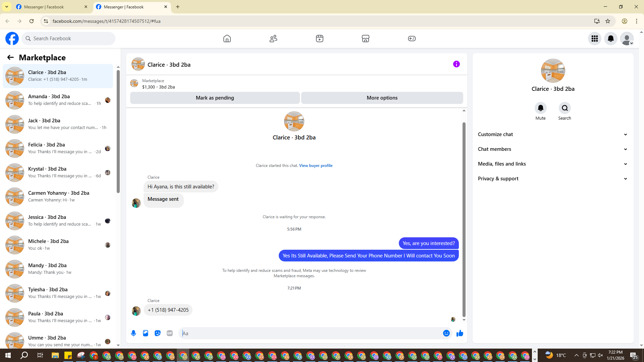Toggle the conversation information purple icon
The height and width of the screenshot is (362, 644).
[456, 64]
